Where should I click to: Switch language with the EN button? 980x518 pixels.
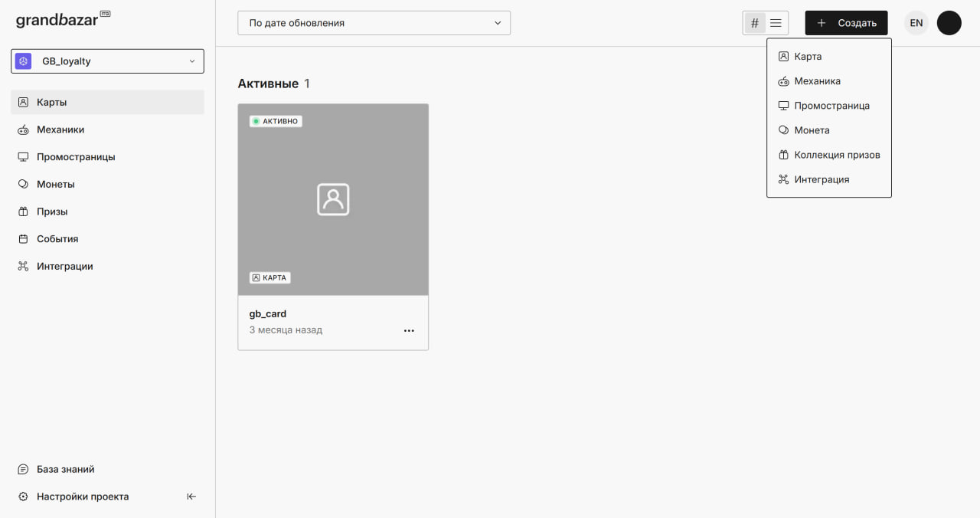click(916, 23)
